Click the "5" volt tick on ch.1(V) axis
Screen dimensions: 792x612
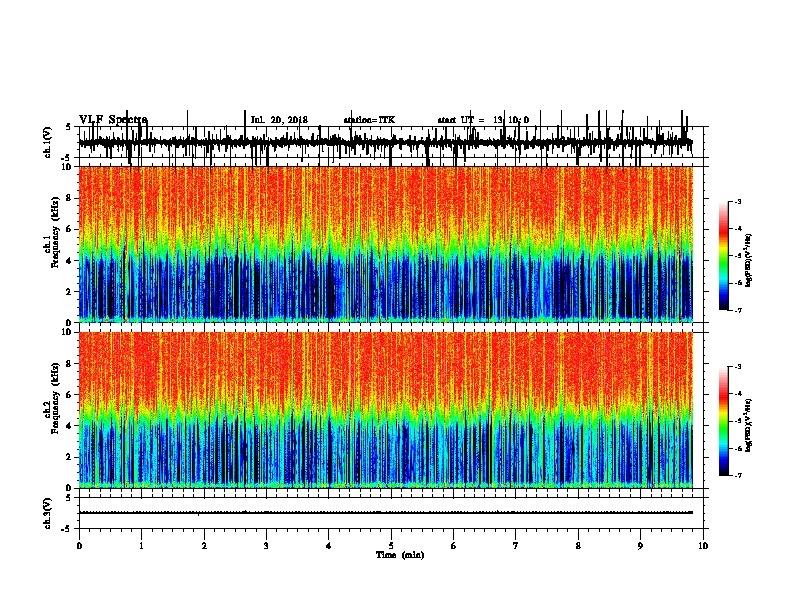69,127
